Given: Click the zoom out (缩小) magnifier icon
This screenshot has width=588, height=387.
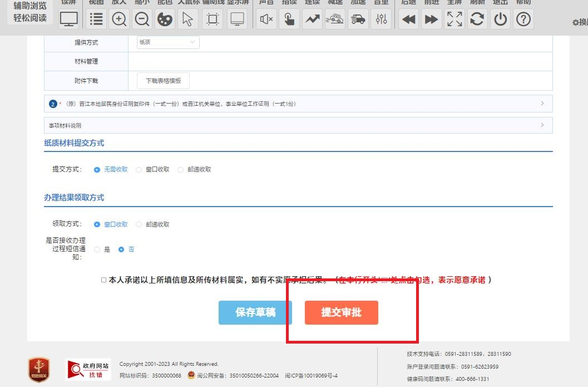Looking at the screenshot, I should point(142,19).
